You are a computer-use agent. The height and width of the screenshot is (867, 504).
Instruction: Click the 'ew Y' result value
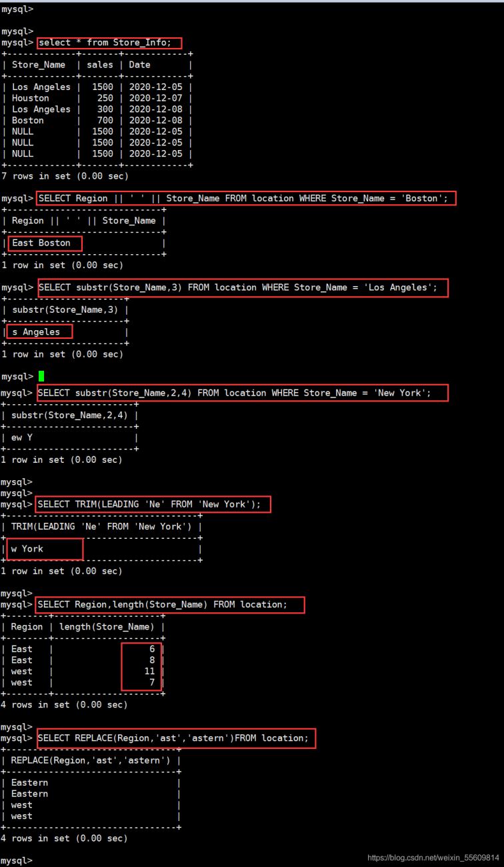[x=22, y=438]
